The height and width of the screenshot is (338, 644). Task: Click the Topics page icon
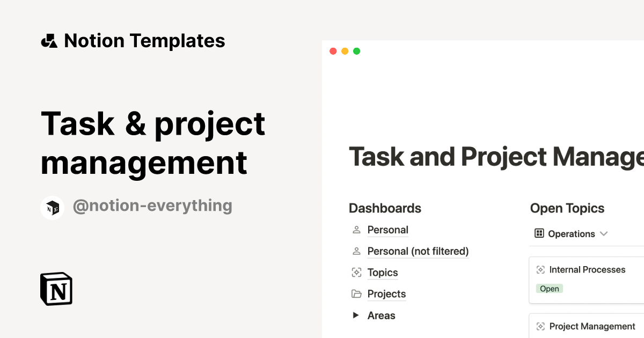coord(356,273)
